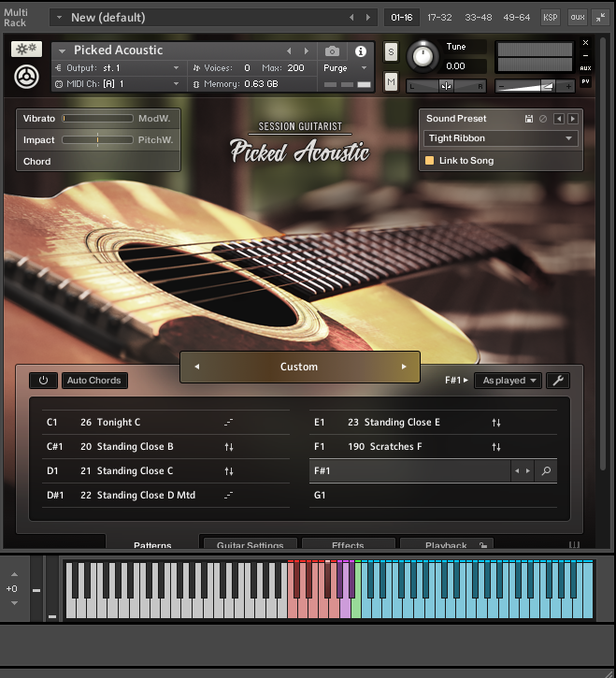Image resolution: width=616 pixels, height=678 pixels.
Task: Toggle the AUX button beside the meter
Action: point(585,68)
